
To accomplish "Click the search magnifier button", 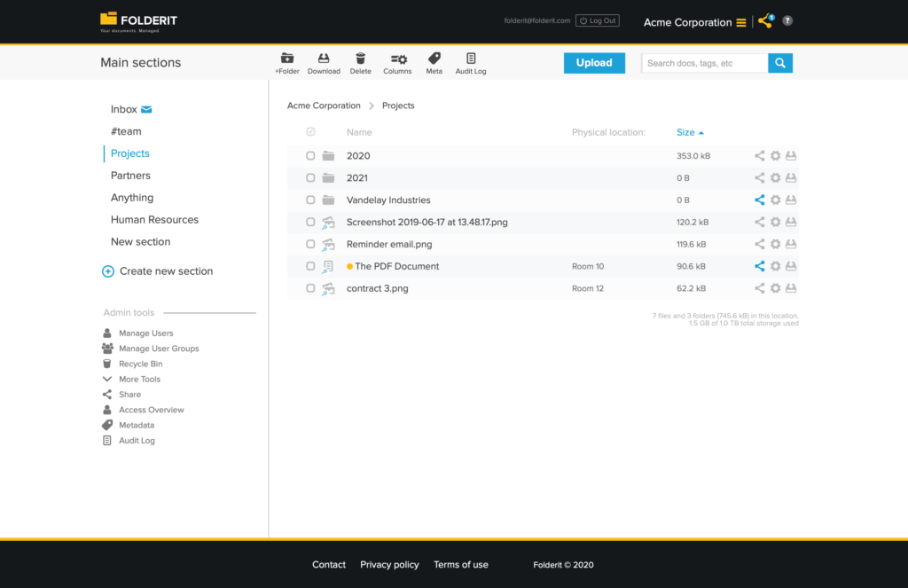I will (x=780, y=63).
